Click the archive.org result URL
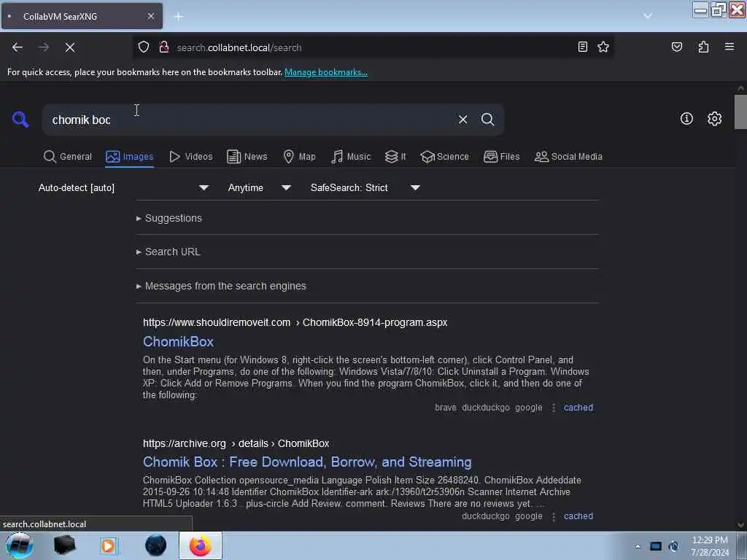This screenshot has height=560, width=747. [x=236, y=443]
